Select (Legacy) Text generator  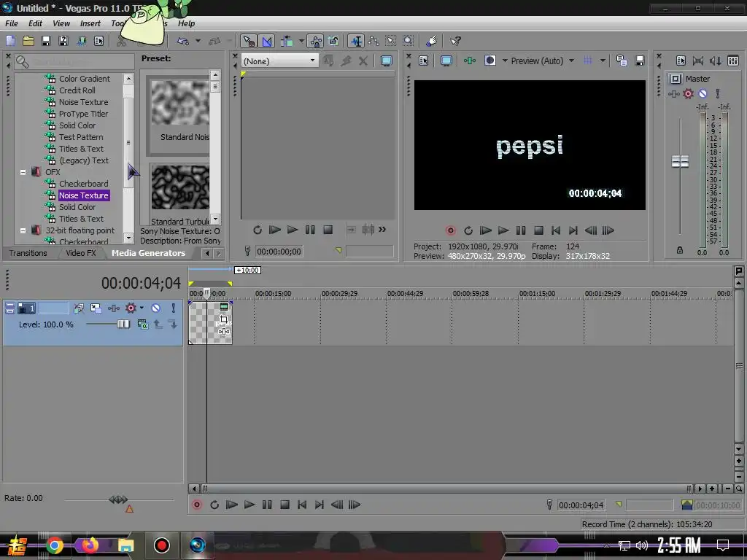(84, 160)
